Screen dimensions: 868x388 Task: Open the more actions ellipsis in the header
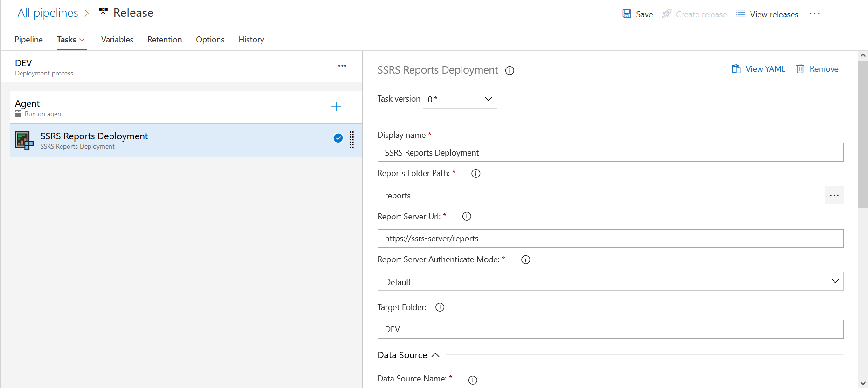pyautogui.click(x=814, y=14)
